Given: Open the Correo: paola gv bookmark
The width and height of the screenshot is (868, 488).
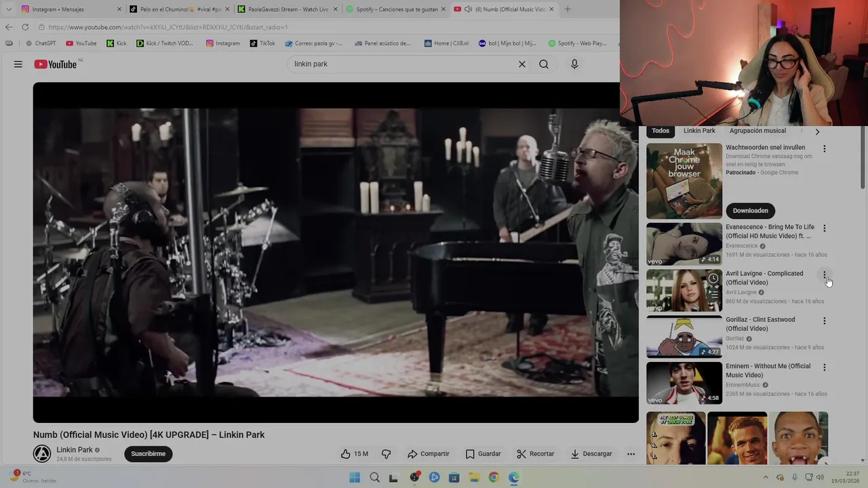Looking at the screenshot, I should (314, 43).
